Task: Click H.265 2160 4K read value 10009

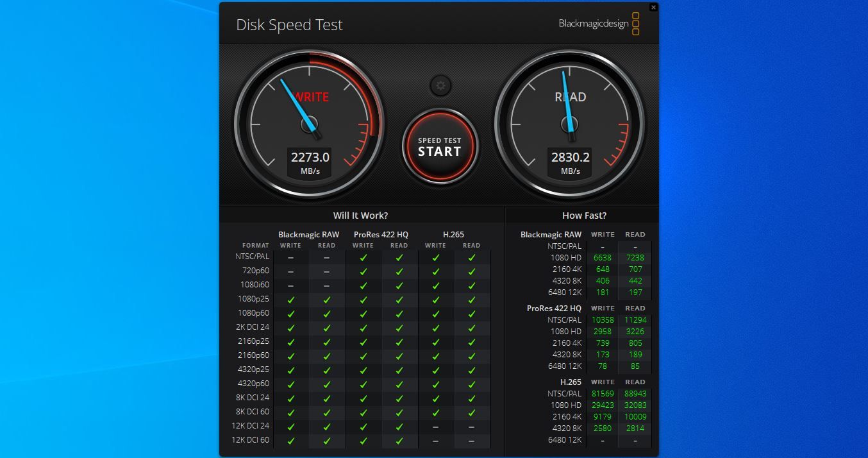Action: tap(635, 417)
